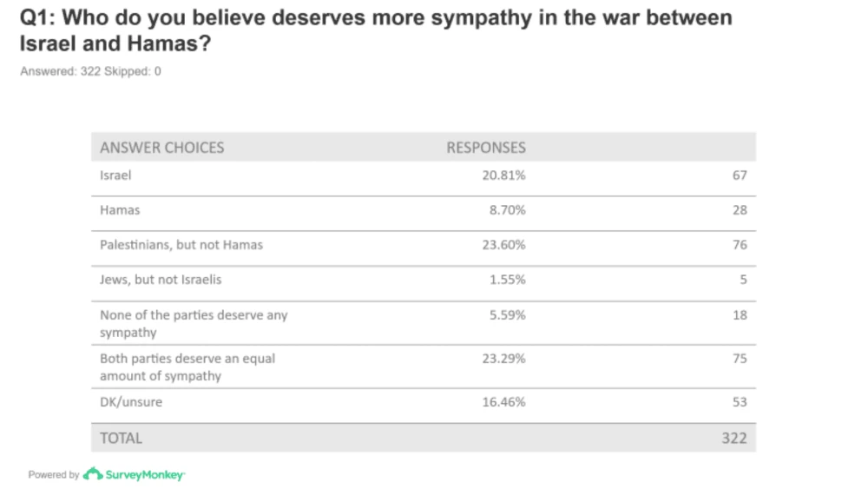Open the SurveyMonkey brand name link

point(145,475)
